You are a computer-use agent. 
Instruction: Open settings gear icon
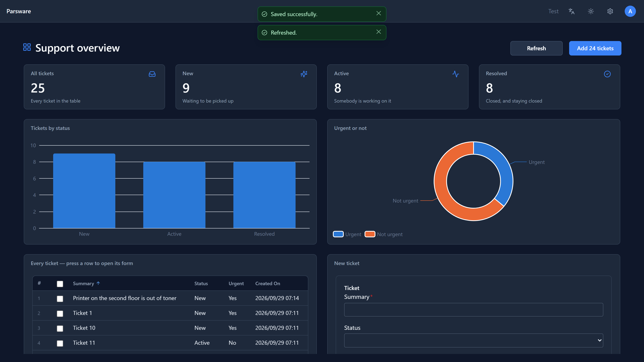[610, 11]
